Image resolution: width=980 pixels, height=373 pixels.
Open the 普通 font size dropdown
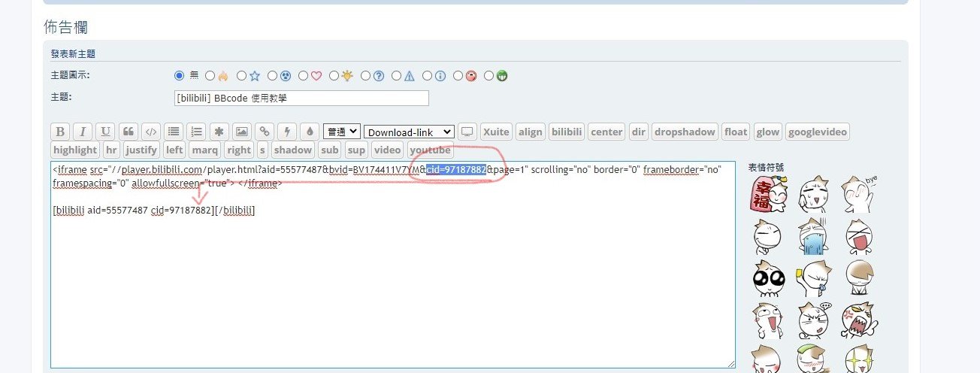342,132
